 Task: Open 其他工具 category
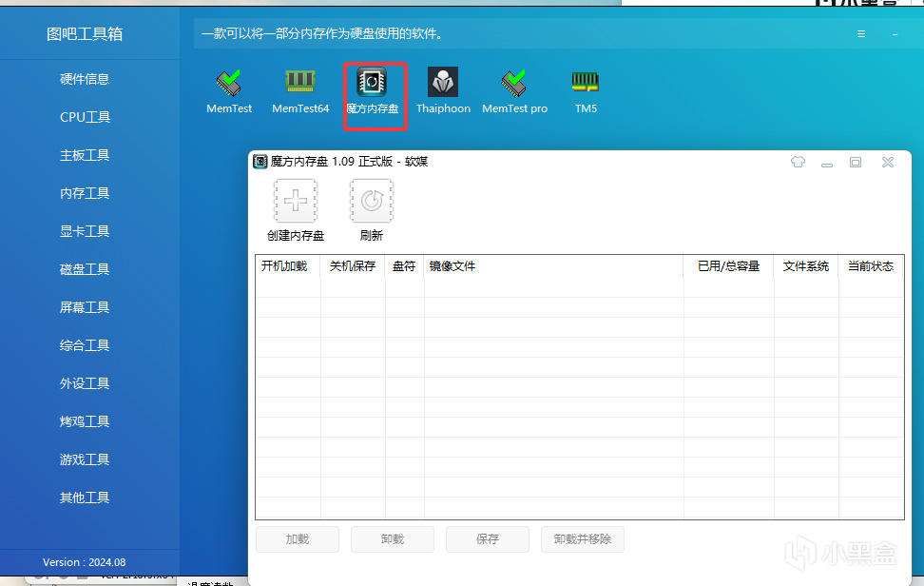[85, 498]
